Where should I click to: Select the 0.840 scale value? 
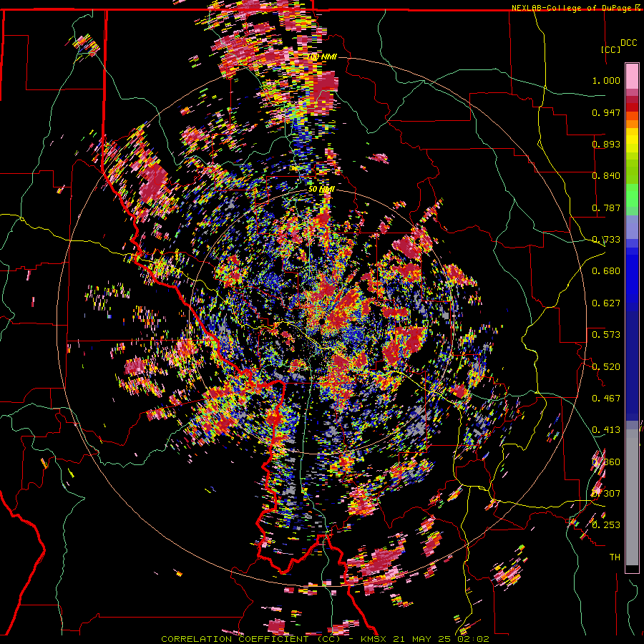606,176
